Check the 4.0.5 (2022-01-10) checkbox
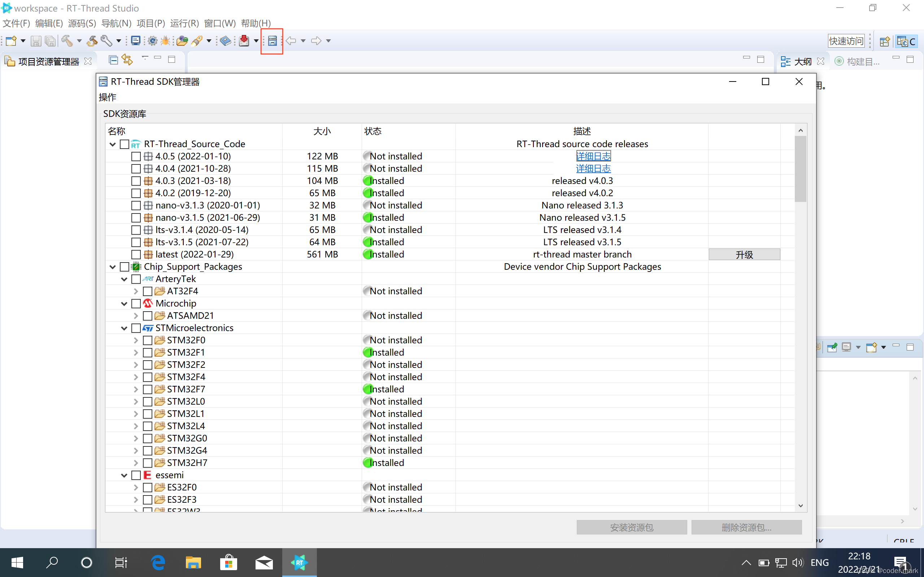This screenshot has width=924, height=577. (x=136, y=157)
